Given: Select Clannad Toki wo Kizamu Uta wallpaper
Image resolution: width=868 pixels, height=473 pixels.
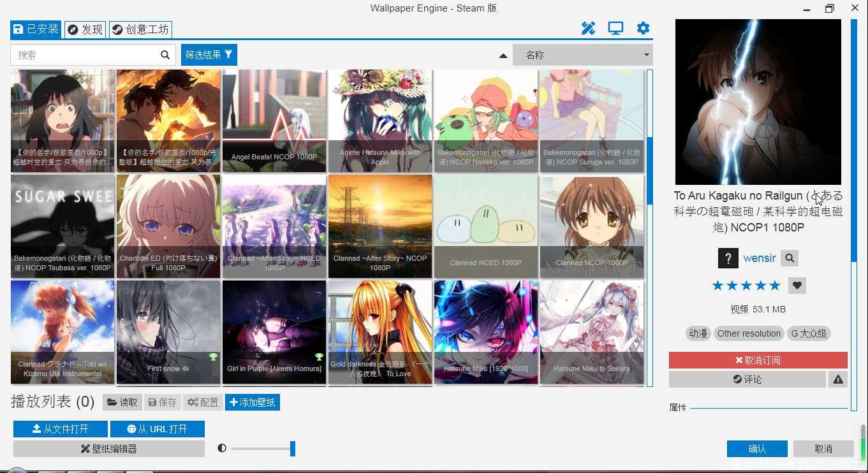Looking at the screenshot, I should 63,332.
